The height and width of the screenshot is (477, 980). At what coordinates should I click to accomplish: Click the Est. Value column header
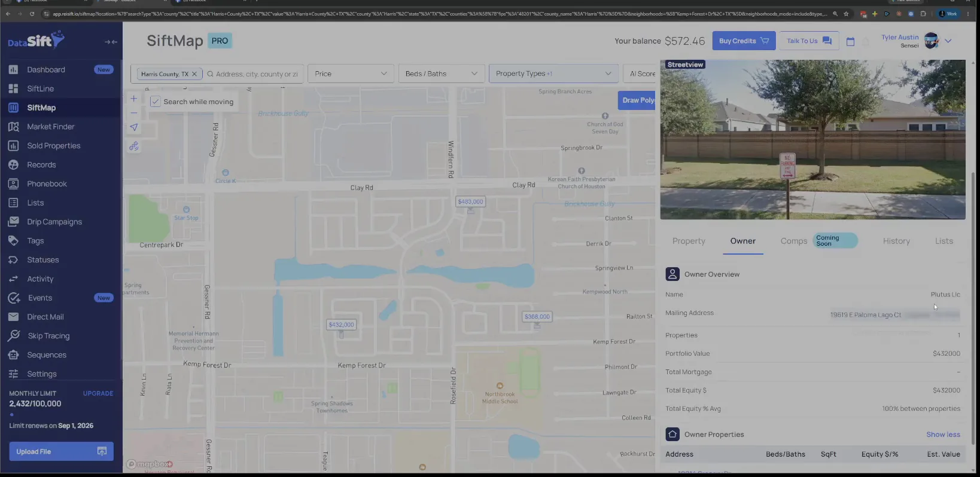pyautogui.click(x=944, y=454)
